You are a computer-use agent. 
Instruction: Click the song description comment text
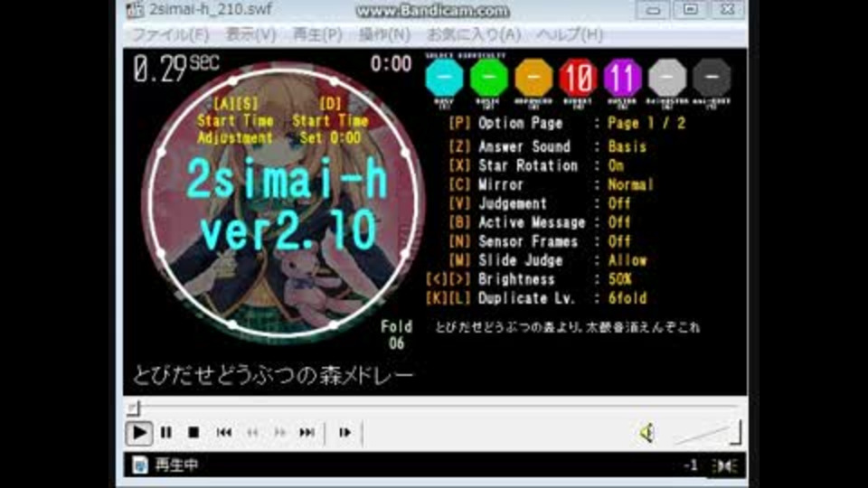(x=568, y=327)
